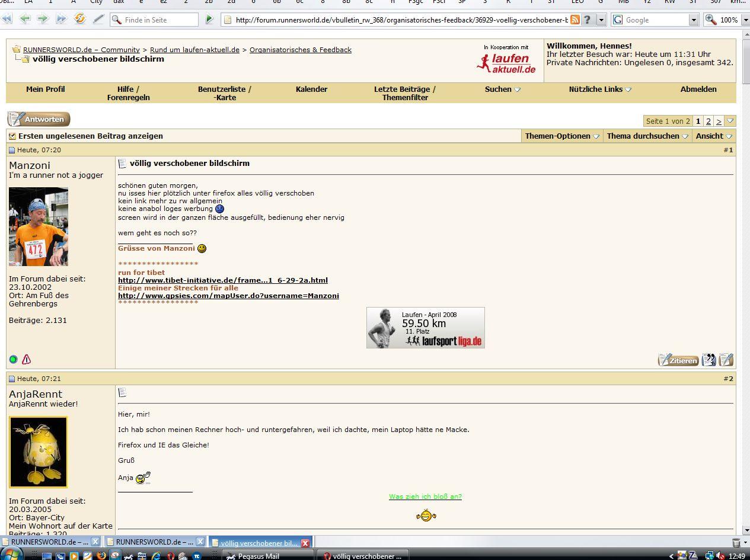The height and width of the screenshot is (560, 750).
Task: Open Letzte Beiträge / Themenfilter
Action: (x=405, y=94)
